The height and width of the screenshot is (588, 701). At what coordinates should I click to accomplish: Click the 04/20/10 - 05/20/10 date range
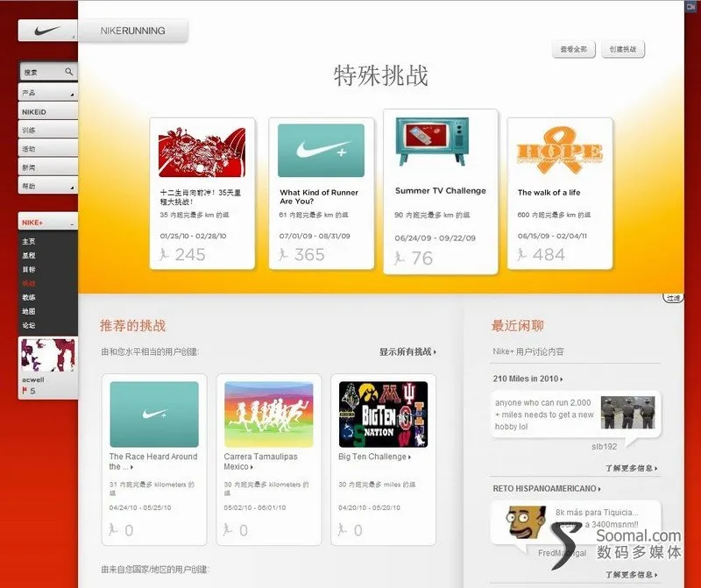[x=369, y=508]
